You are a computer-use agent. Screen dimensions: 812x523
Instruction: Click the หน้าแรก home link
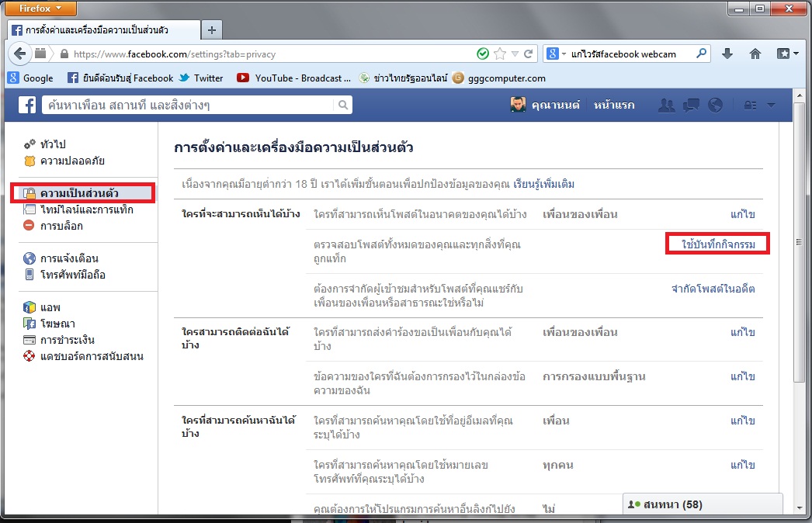point(614,105)
